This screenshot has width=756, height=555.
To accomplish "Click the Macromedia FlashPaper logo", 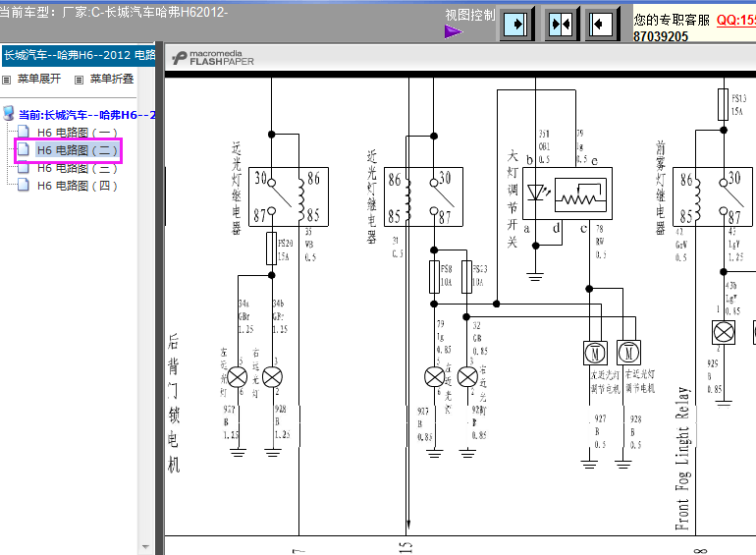I will (x=213, y=58).
